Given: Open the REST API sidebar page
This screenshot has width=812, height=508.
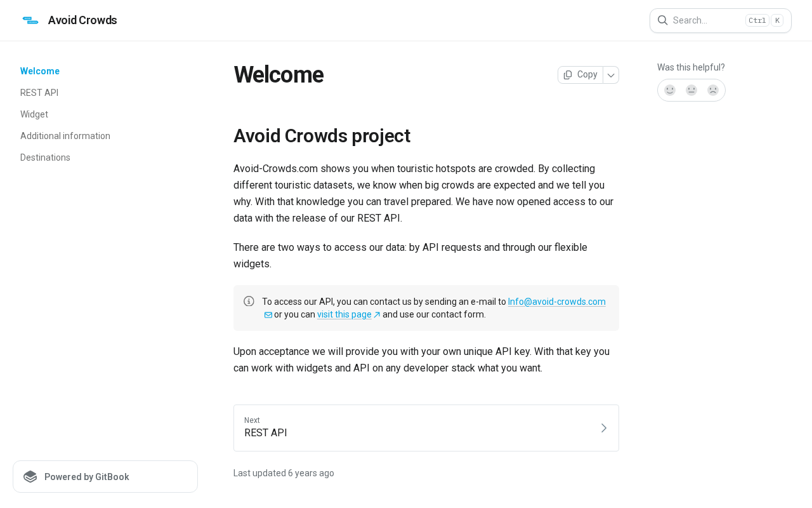Looking at the screenshot, I should coord(39,93).
